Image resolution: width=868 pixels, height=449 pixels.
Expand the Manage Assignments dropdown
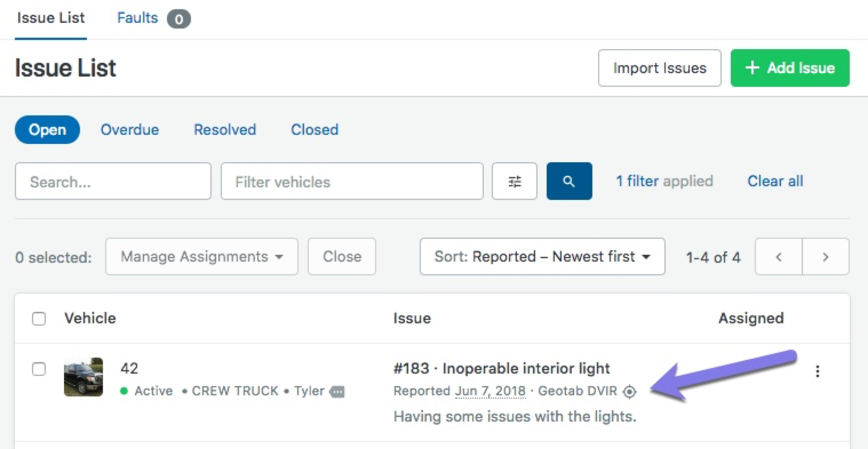[201, 257]
